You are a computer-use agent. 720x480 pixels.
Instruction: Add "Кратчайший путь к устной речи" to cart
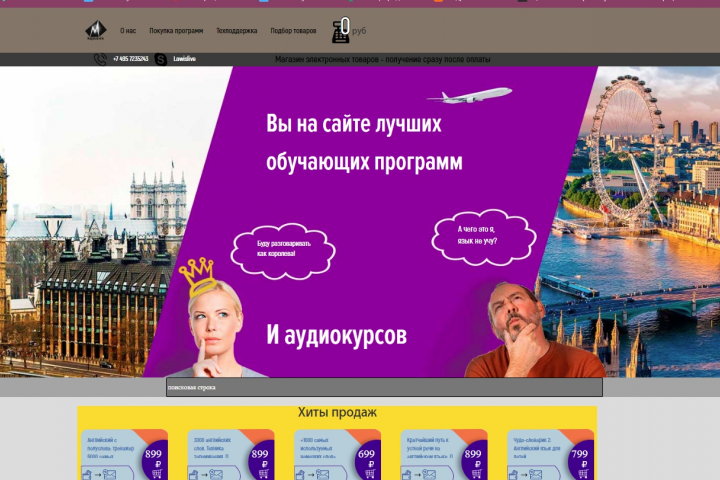coord(477,474)
